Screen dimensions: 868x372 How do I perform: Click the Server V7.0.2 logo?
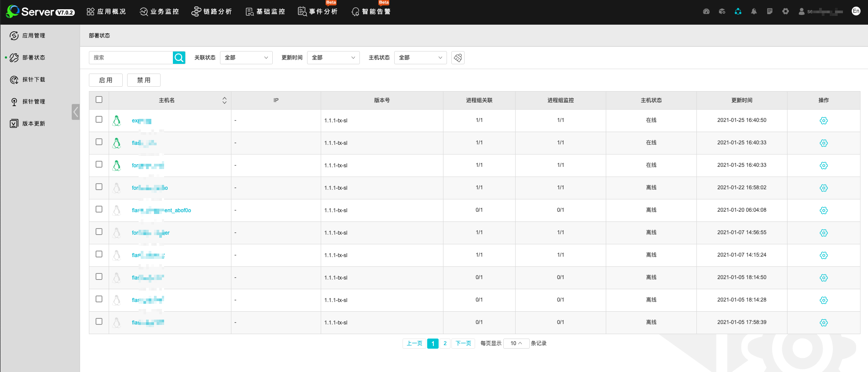click(x=40, y=11)
